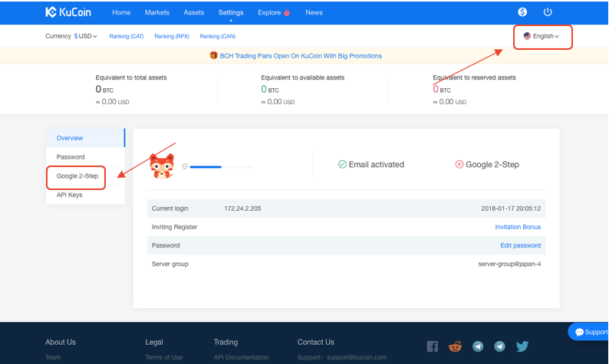Open the Team footer link
Viewport: 609px width, 364px height.
(53, 357)
